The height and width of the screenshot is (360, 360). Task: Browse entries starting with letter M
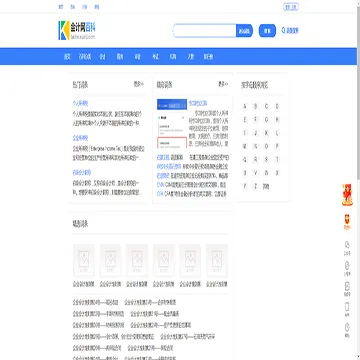coord(245,146)
